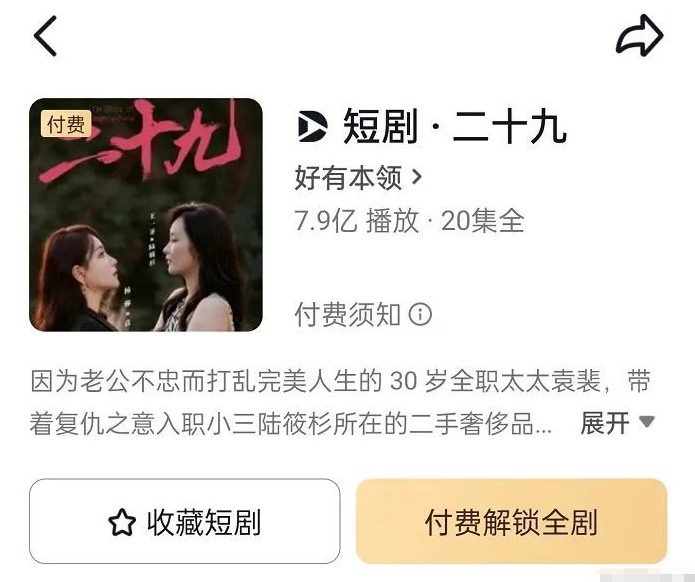Open the 付费须知 payment notice
The height and width of the screenshot is (582, 695).
pyautogui.click(x=348, y=315)
